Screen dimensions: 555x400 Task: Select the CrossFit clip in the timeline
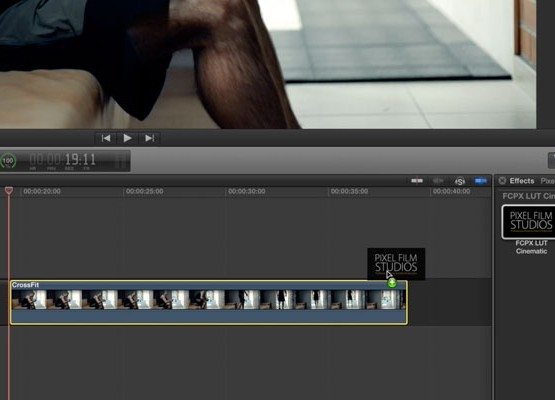click(209, 302)
